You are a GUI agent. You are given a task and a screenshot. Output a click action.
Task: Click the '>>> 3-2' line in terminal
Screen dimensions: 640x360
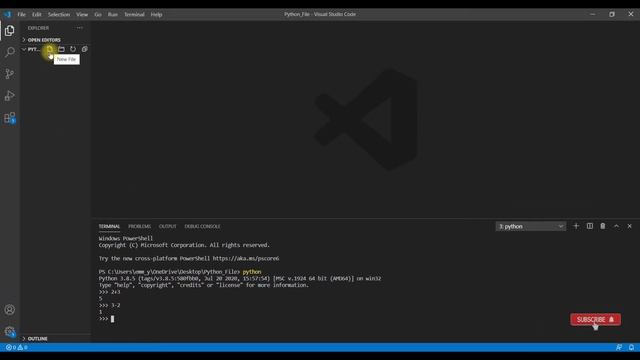[109, 305]
